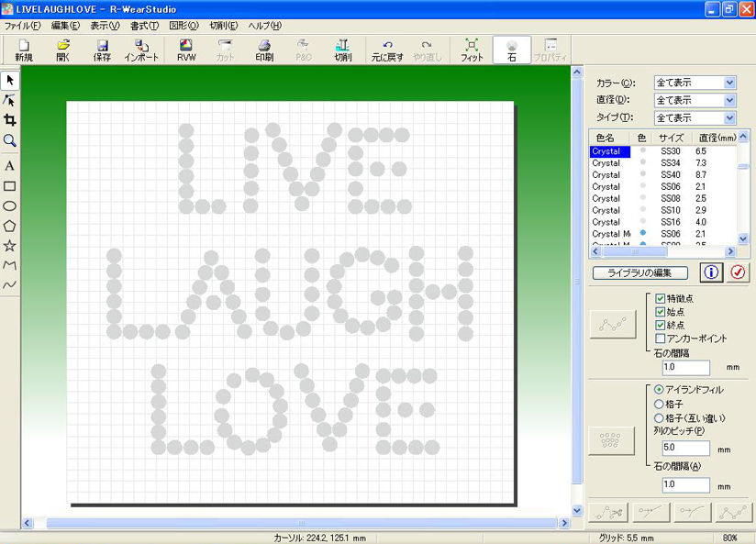Screen dimensions: 756x544
Task: Click the ライブラリの編集 button
Action: pyautogui.click(x=639, y=273)
